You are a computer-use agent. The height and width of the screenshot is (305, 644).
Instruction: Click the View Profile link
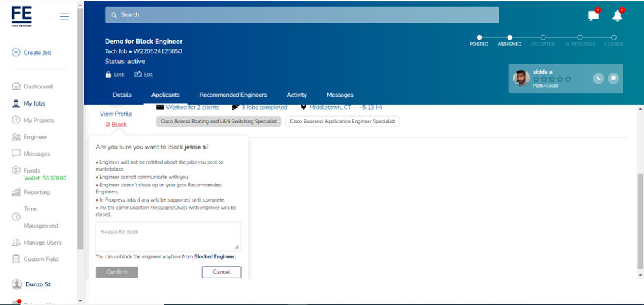pos(116,114)
